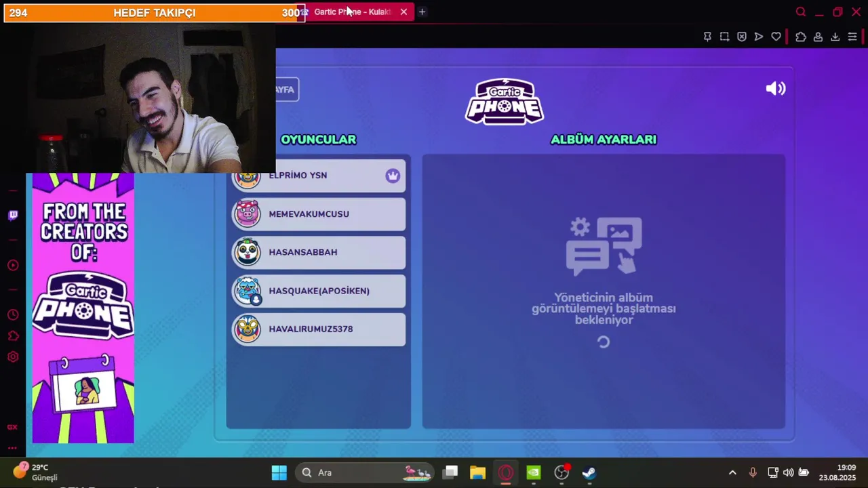Viewport: 868px width, 488px height.
Task: Select player HASQUAKE(APOSİKEN) row
Action: [x=319, y=291]
